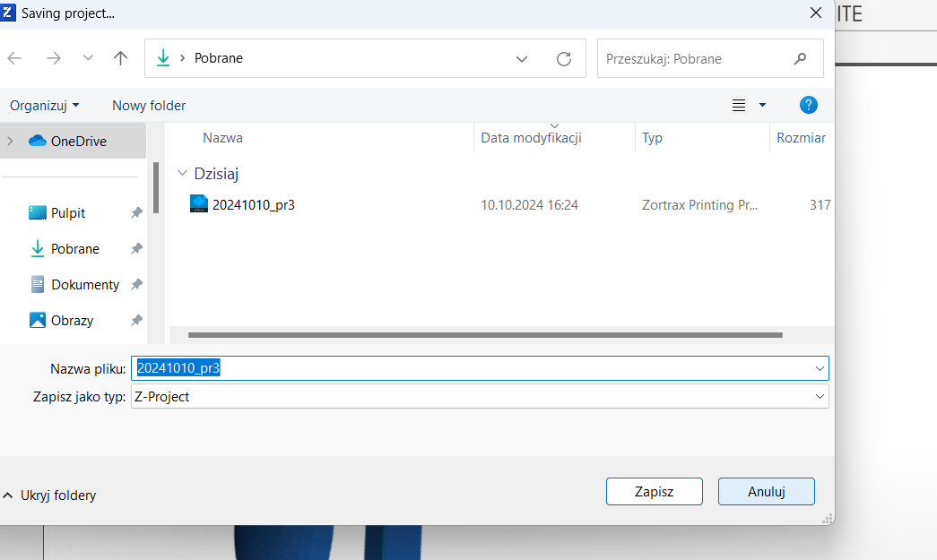Click the navigation pane vertical scrollbar
The width and height of the screenshot is (937, 560).
[x=156, y=188]
